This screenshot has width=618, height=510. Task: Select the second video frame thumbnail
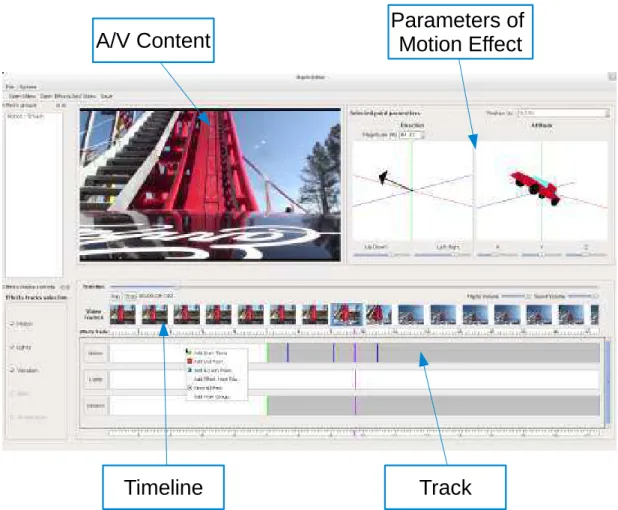coord(154,315)
